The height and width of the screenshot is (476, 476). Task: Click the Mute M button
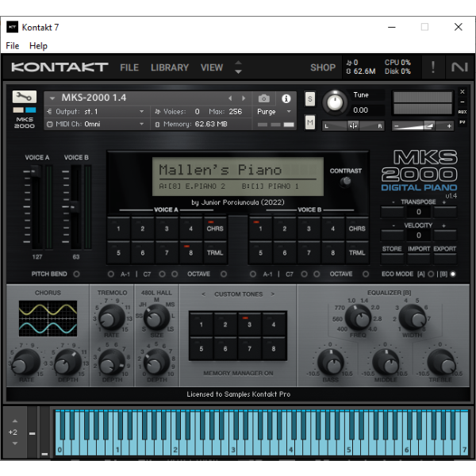(x=309, y=122)
